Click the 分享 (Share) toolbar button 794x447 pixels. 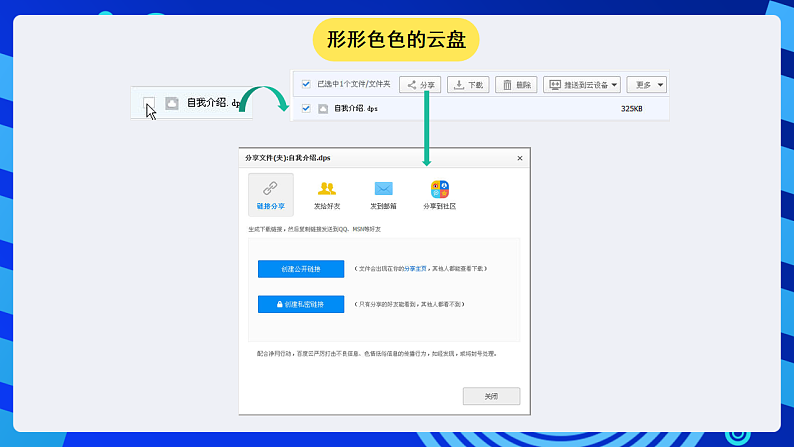(x=420, y=85)
